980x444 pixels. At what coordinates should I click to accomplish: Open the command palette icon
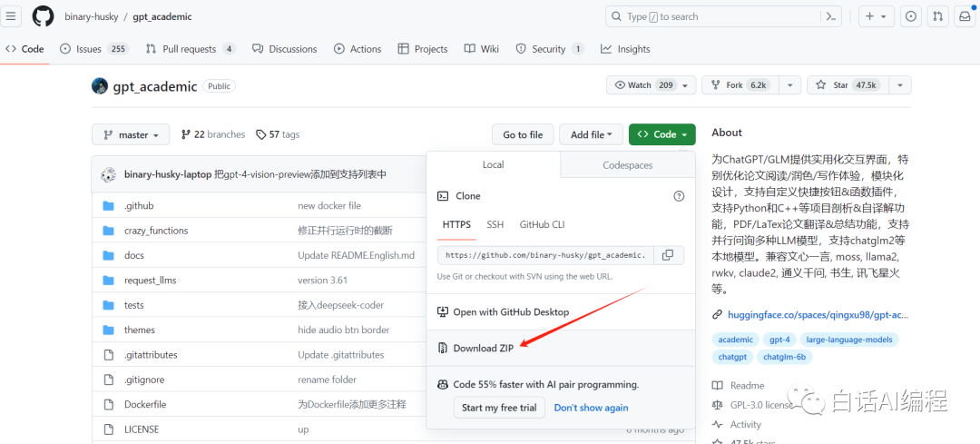click(x=831, y=17)
